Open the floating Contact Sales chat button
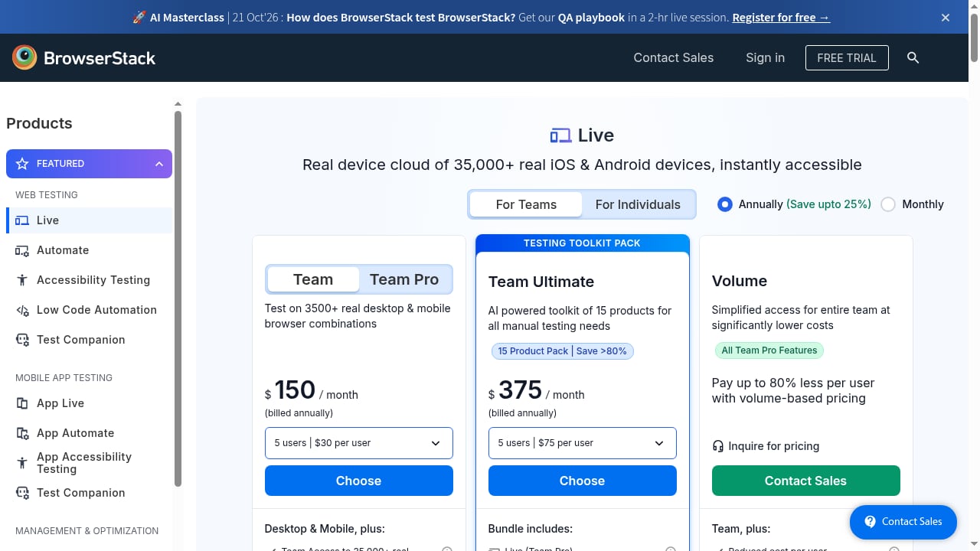980x551 pixels. tap(903, 522)
